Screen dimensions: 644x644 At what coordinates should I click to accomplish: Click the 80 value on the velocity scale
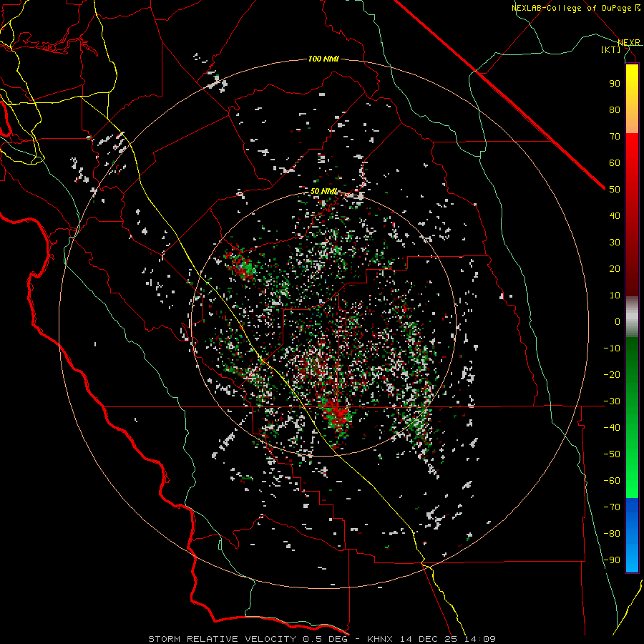click(615, 110)
